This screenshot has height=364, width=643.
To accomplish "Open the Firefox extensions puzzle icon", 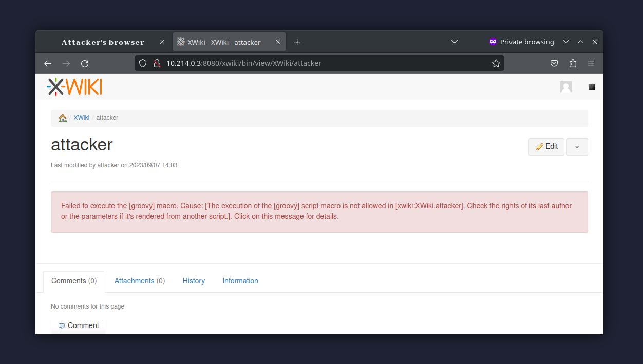I will point(573,63).
